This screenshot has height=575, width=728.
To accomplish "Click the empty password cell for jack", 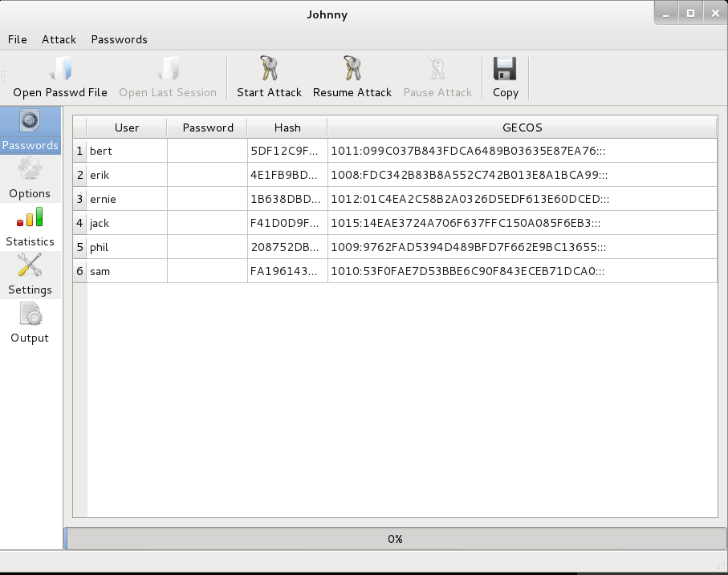I will [x=207, y=223].
